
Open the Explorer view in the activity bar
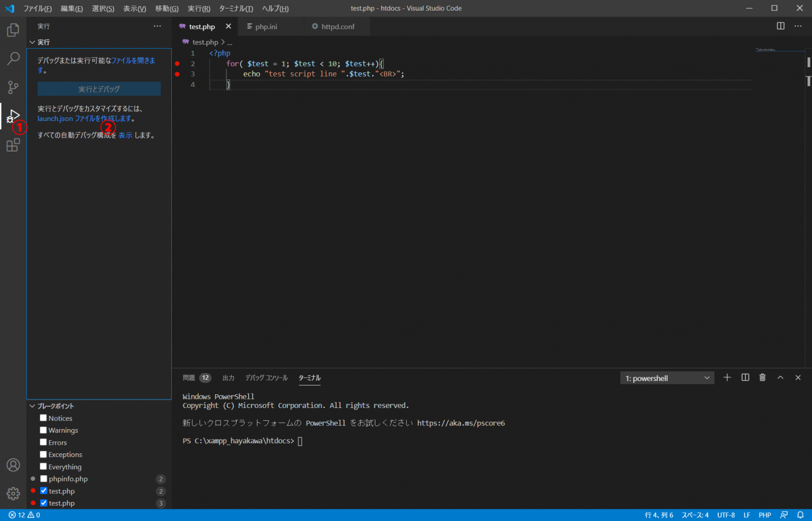(13, 30)
